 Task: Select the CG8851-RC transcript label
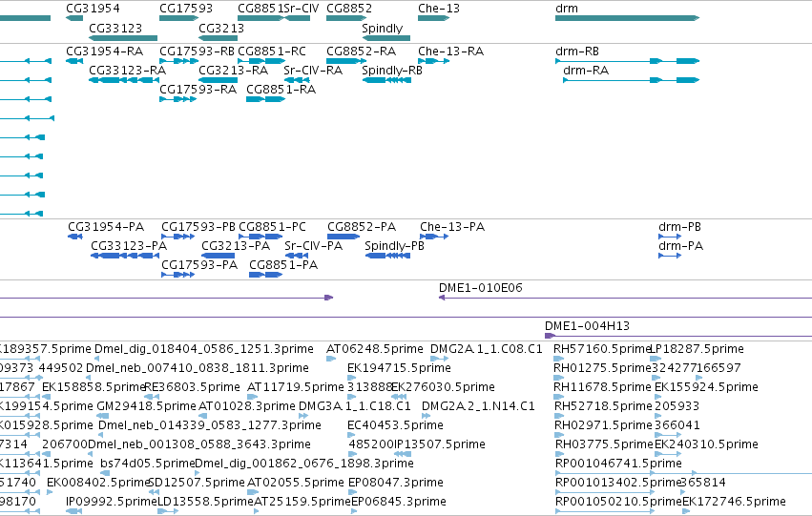point(272,52)
